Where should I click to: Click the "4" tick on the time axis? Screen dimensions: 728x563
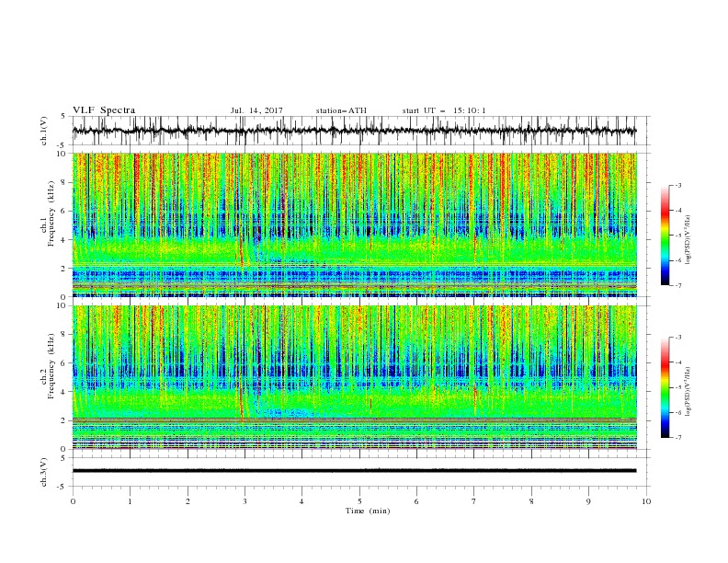(x=302, y=501)
